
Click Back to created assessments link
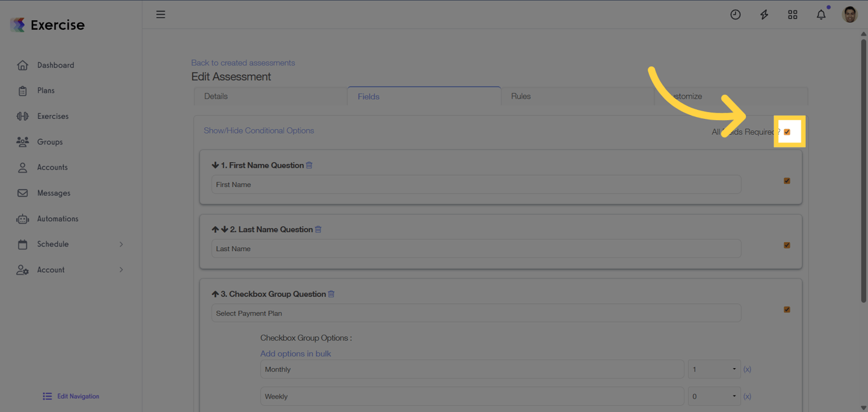[243, 63]
